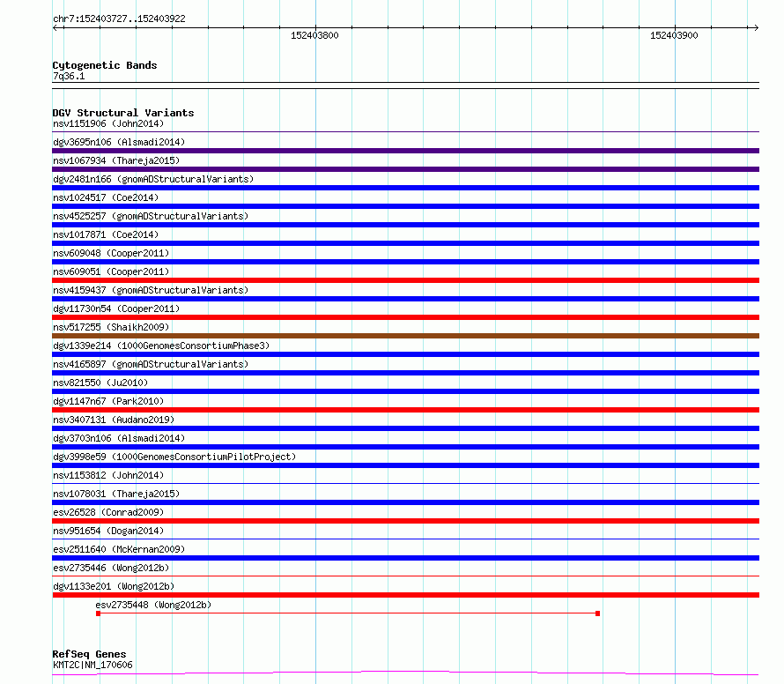Click the 7q36.1 cytogenetic band label
This screenshot has height=684, width=784.
(69, 76)
